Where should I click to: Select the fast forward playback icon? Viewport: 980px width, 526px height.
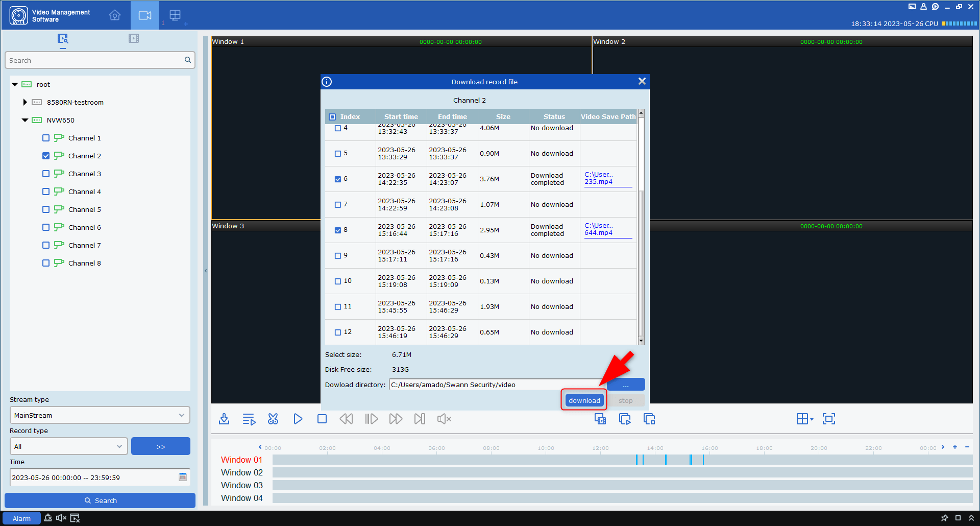click(x=396, y=419)
